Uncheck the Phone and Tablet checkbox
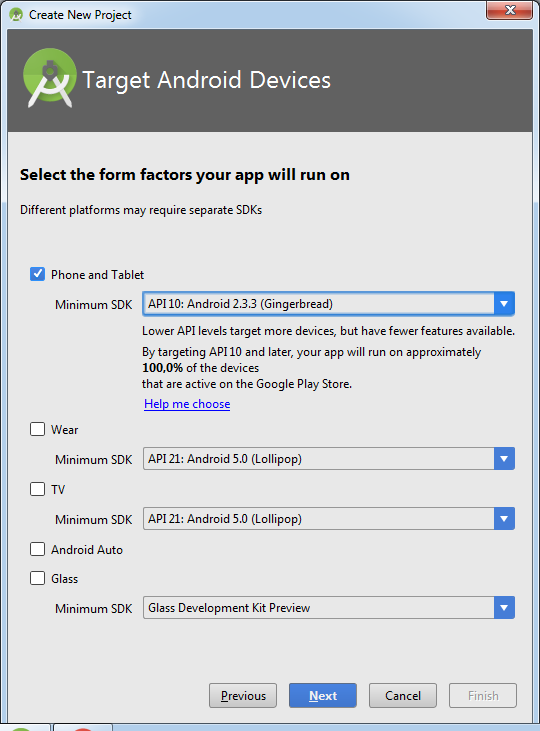The image size is (540, 731). click(x=37, y=274)
